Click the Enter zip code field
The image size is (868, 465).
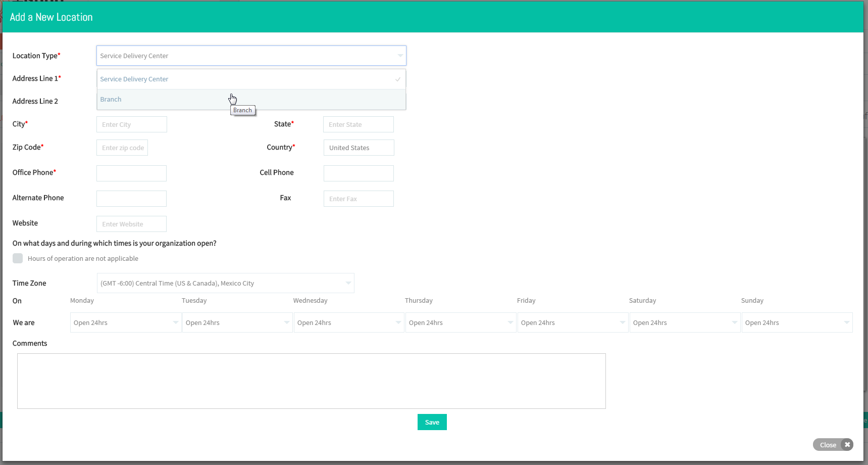(122, 148)
